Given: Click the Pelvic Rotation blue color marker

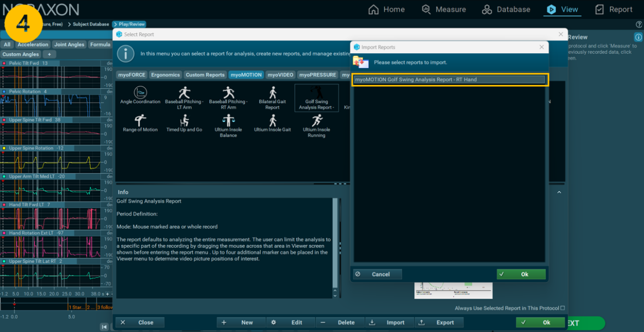Looking at the screenshot, I should 4,91.
